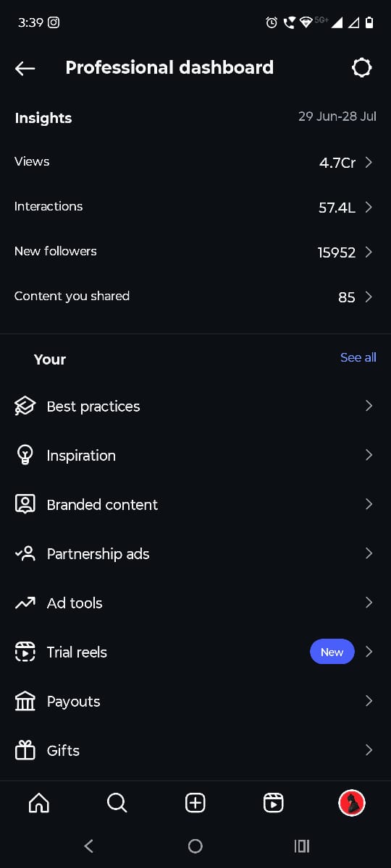Expand the Views insight chevron

[369, 162]
